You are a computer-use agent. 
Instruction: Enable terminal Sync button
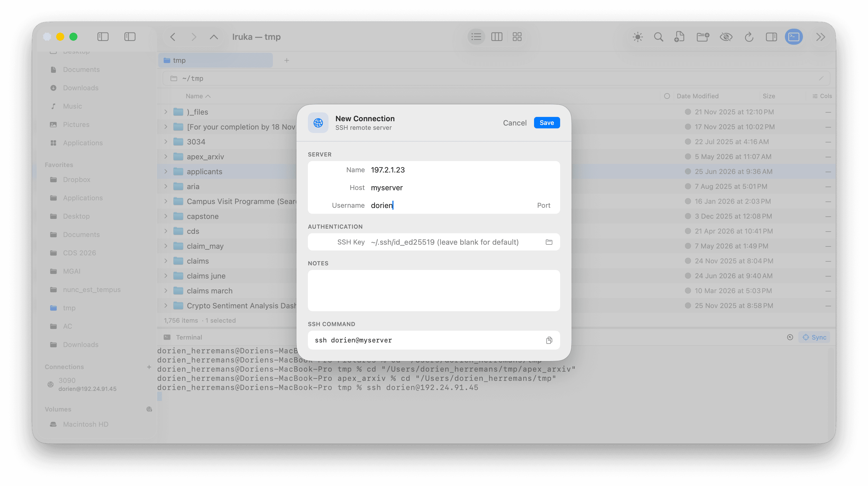click(814, 337)
